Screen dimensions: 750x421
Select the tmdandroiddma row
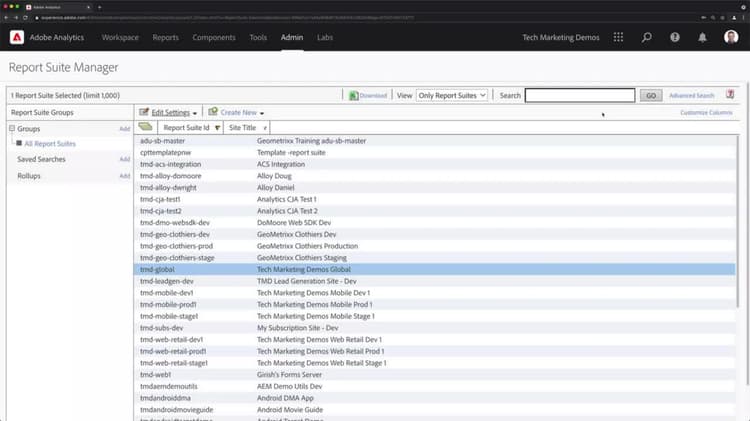pyautogui.click(x=434, y=398)
